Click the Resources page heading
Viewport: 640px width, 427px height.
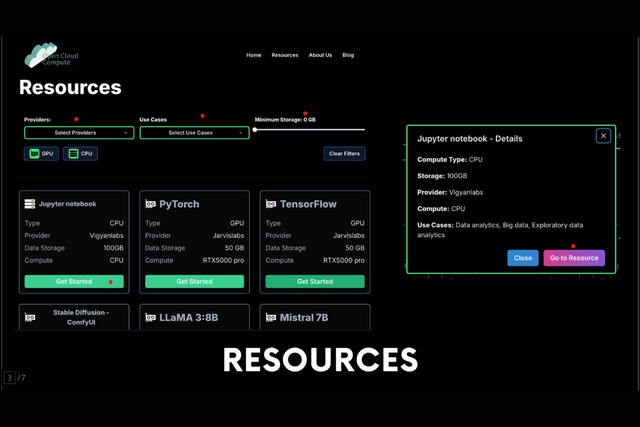pos(70,87)
